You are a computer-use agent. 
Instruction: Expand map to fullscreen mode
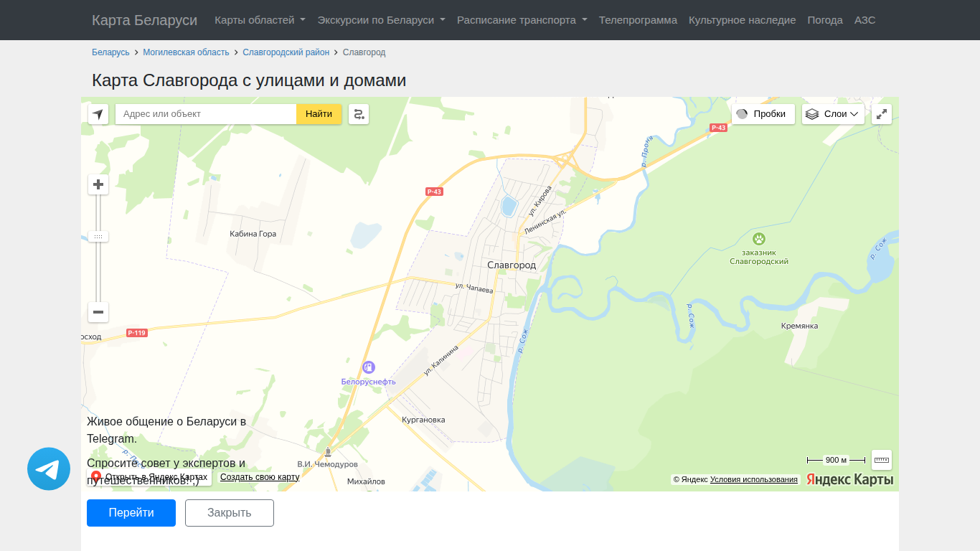point(882,114)
